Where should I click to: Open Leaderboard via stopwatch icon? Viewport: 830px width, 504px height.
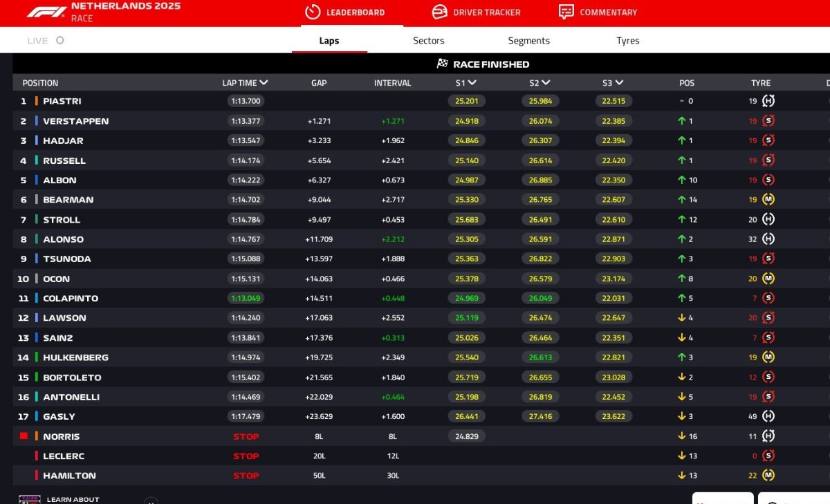[313, 12]
